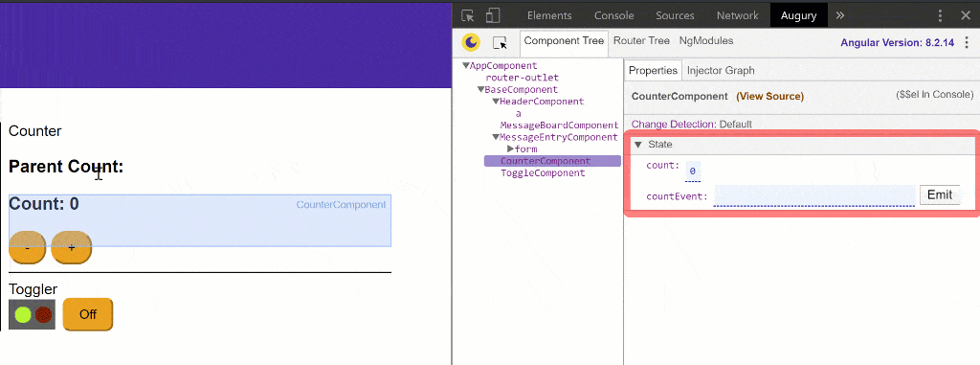Toggle the device toolbar icon
The height and width of the screenshot is (365, 980).
[x=493, y=15]
